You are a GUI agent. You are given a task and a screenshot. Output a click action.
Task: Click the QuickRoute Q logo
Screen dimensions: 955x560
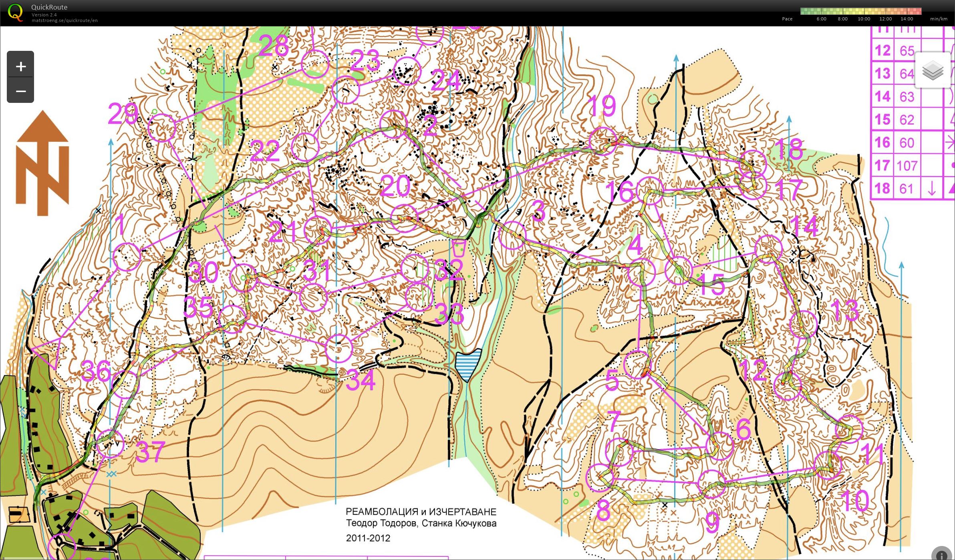point(15,12)
